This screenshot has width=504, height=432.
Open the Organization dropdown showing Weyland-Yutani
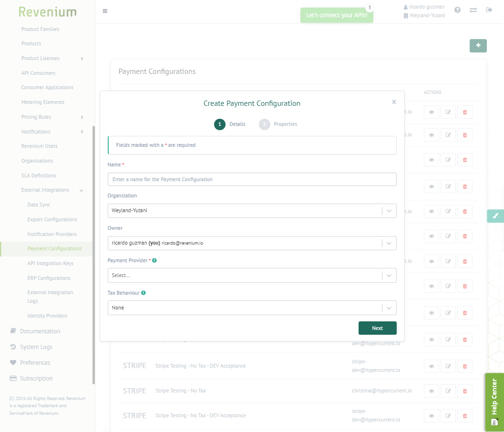(x=252, y=211)
